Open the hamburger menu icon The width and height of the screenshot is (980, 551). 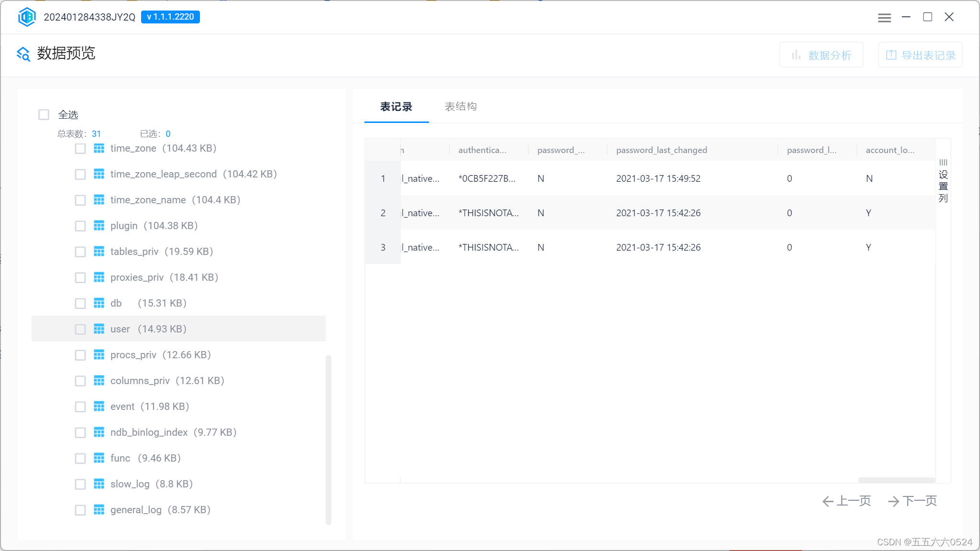click(884, 18)
